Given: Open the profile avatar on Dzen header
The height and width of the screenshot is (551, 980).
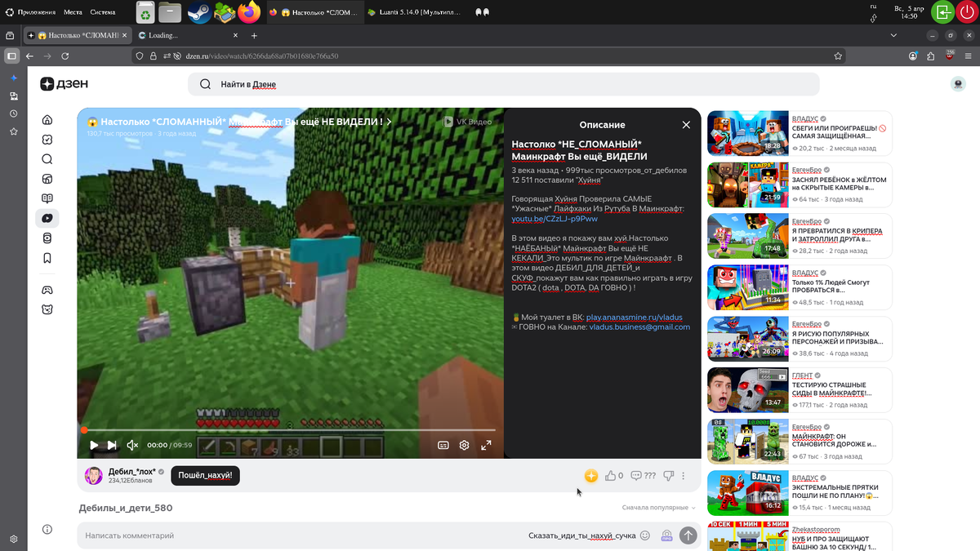Looking at the screenshot, I should [958, 84].
